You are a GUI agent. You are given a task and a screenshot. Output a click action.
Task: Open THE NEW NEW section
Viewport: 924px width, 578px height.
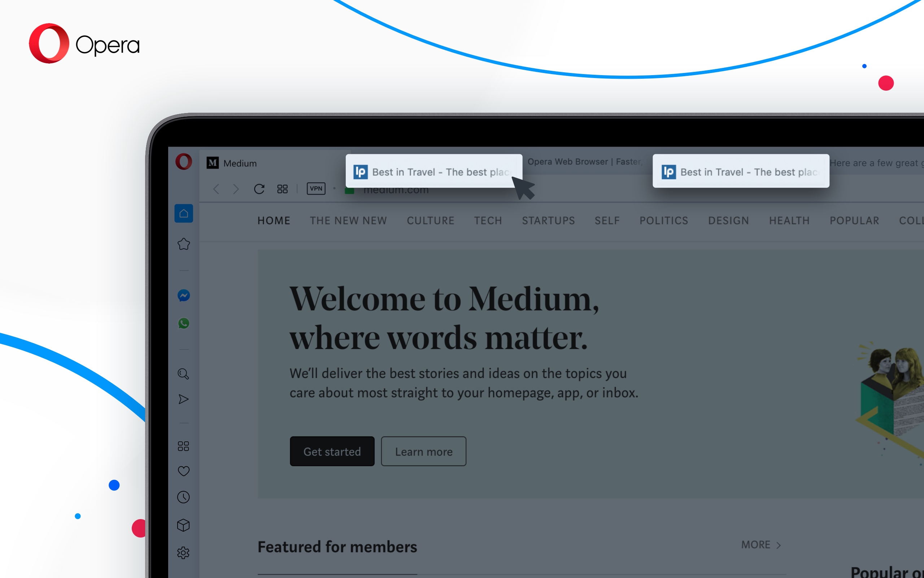tap(348, 221)
